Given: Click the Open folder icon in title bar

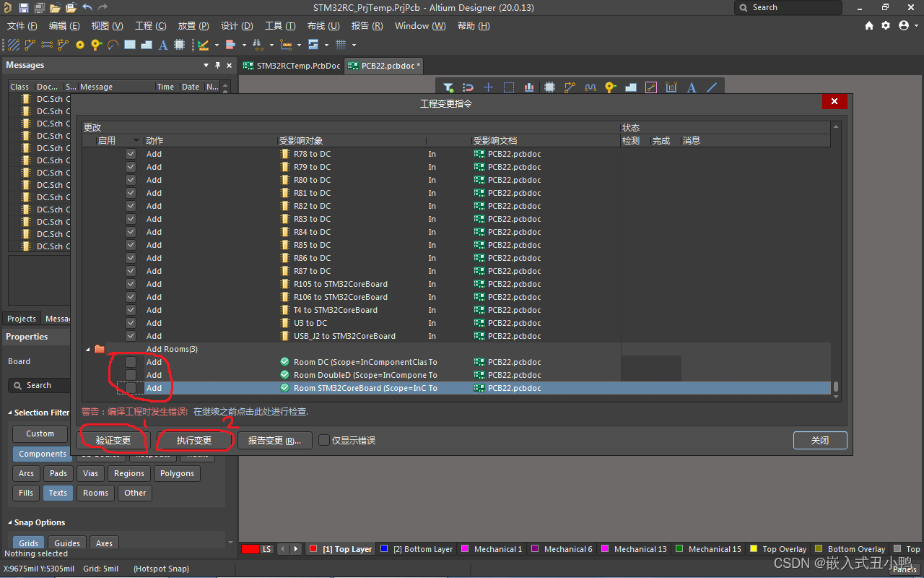Looking at the screenshot, I should point(54,8).
